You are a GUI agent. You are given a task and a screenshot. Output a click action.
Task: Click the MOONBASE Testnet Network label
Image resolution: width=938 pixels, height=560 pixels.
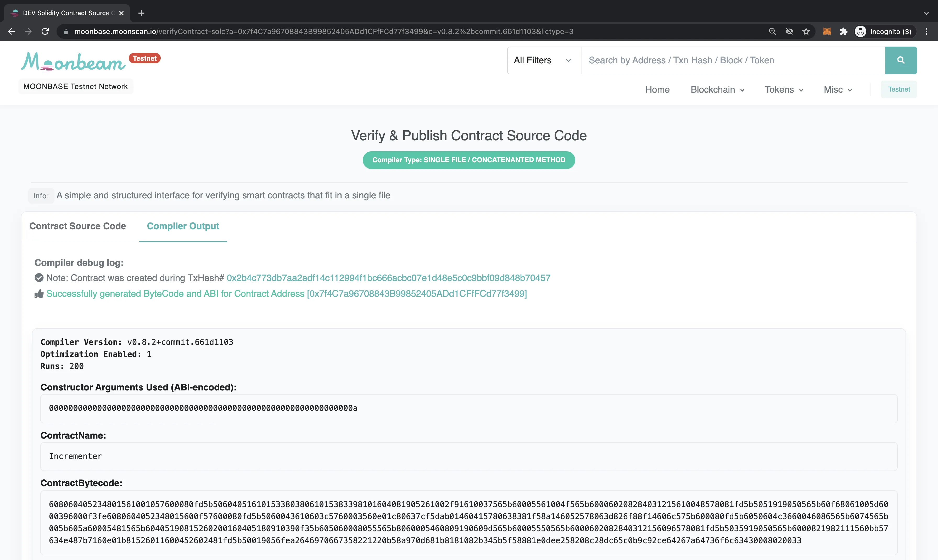pos(75,86)
